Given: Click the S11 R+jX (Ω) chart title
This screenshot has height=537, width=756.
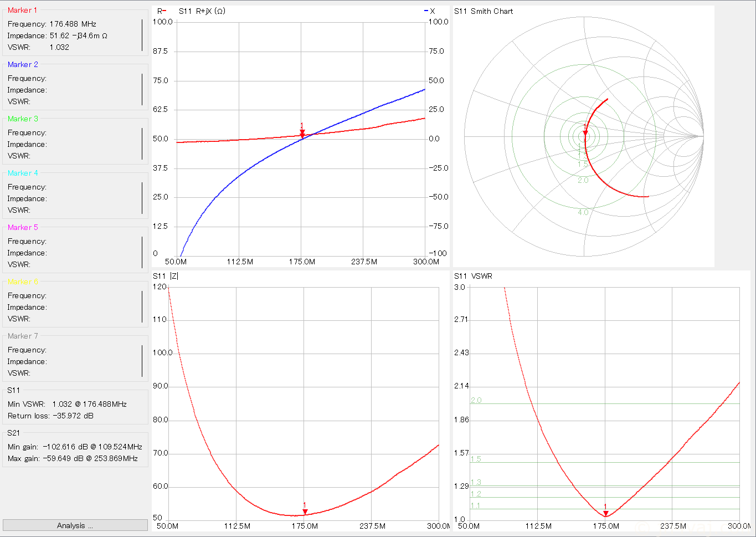Looking at the screenshot, I should [x=202, y=11].
